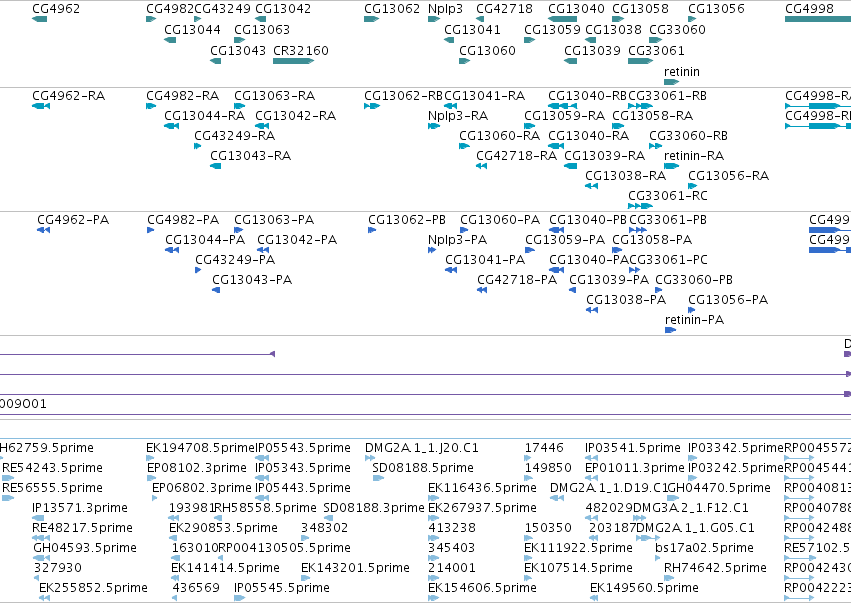The image size is (851, 603).
Task: Select protein CG42718-PA
Action: pyautogui.click(x=517, y=280)
